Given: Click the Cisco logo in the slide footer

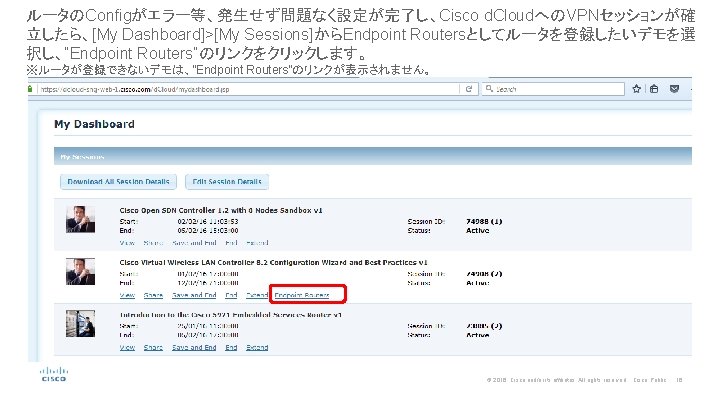Looking at the screenshot, I should [x=54, y=374].
